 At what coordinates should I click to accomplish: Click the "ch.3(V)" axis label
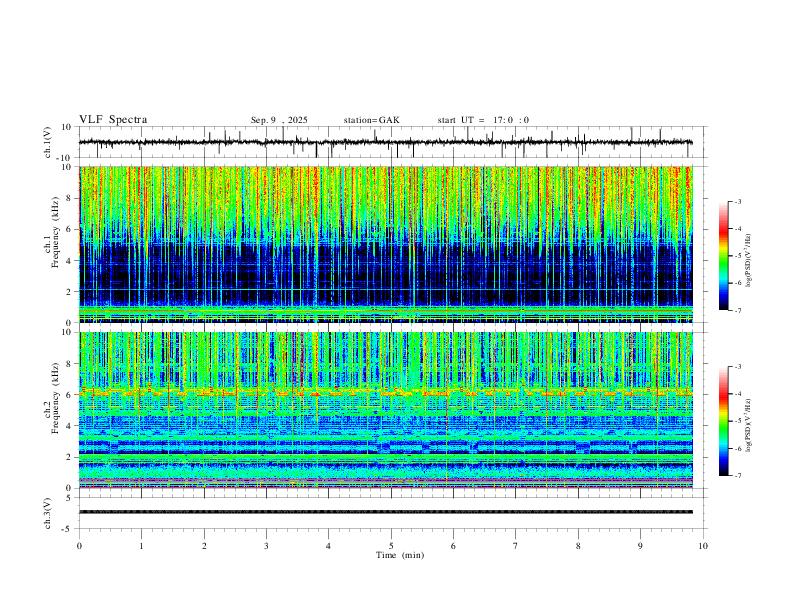48,513
